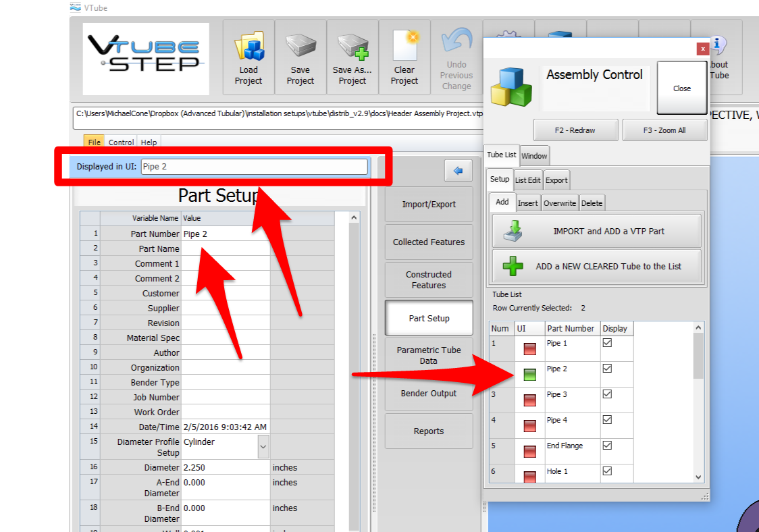
Task: Expand the Diameter Profile Setup dropdown
Action: click(x=263, y=446)
